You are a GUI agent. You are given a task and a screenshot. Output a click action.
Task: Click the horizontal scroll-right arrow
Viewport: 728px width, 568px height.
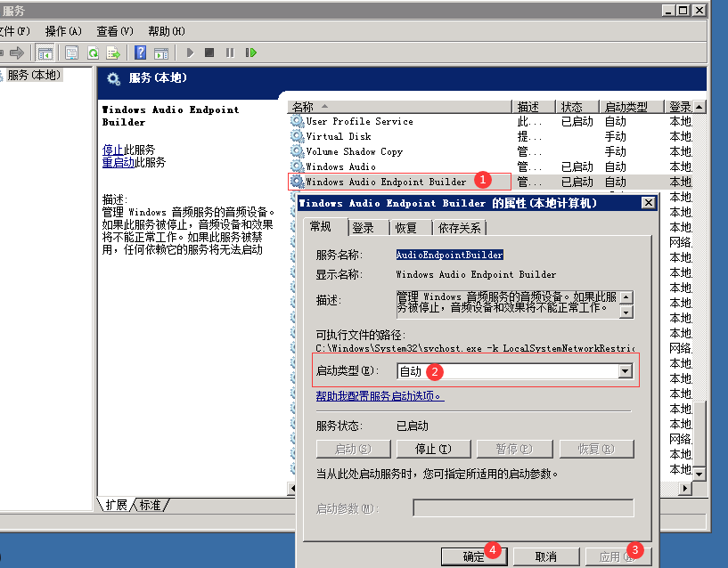pyautogui.click(x=685, y=488)
